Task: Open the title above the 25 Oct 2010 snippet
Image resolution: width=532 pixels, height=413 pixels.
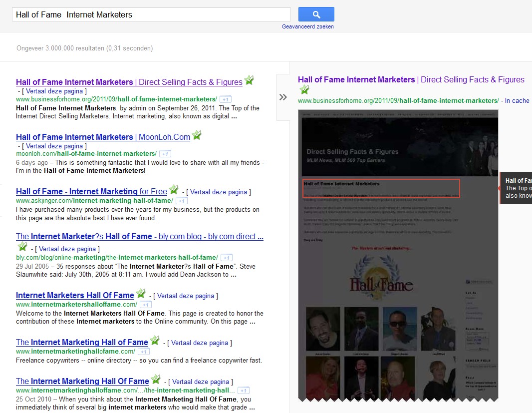Action: point(82,381)
